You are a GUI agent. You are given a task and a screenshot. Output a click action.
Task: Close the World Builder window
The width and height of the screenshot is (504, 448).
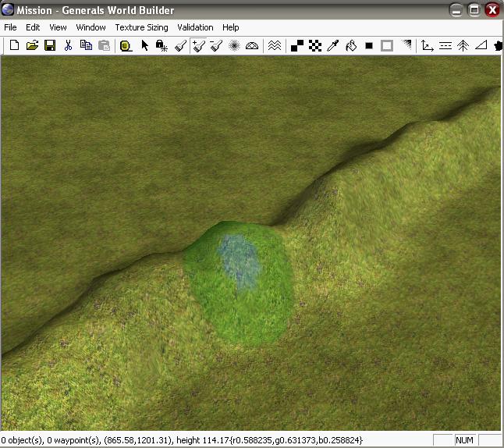pyautogui.click(x=492, y=10)
